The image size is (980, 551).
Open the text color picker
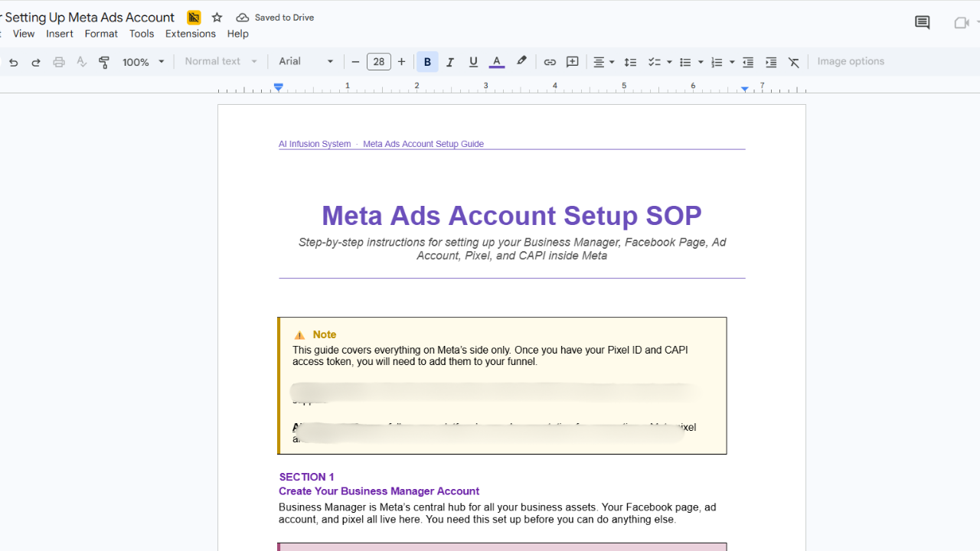click(x=496, y=62)
